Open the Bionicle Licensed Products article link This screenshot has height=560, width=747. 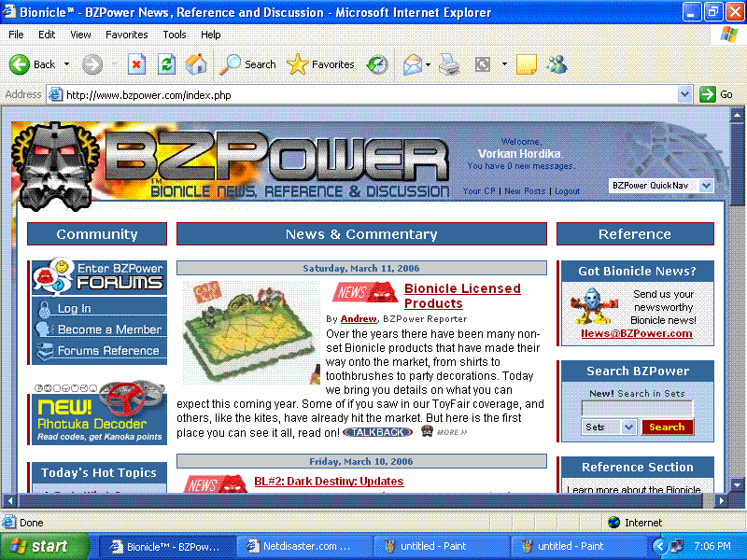[x=462, y=288]
